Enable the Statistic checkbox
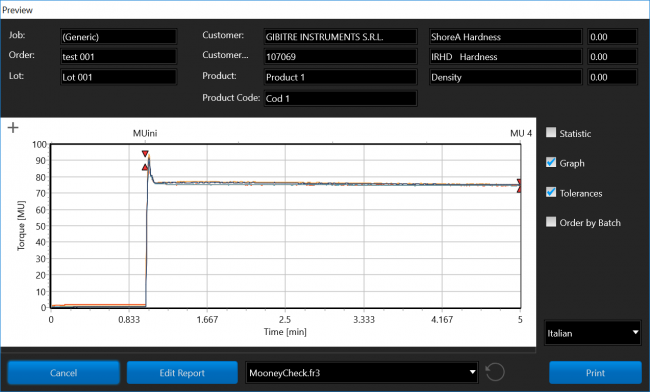The height and width of the screenshot is (392, 650). pyautogui.click(x=551, y=133)
